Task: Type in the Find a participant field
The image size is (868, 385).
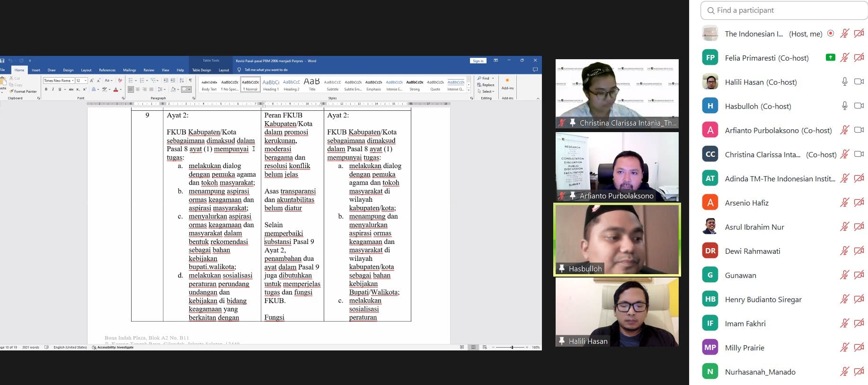Action: [x=784, y=10]
